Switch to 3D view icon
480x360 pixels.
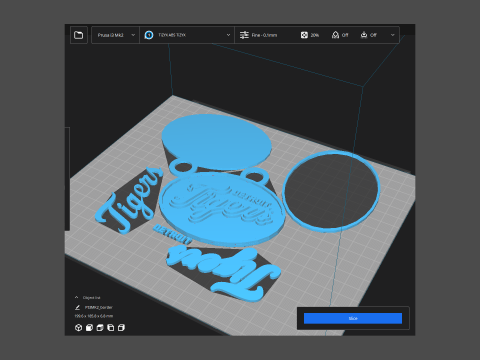click(78, 328)
